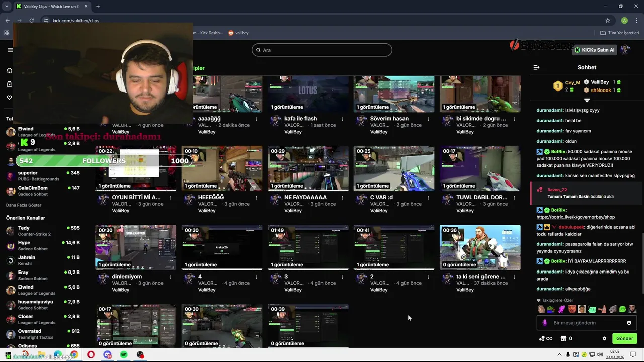Screen dimensions: 644x362
Task: Open options for 'NE FAYDAAAAA' clip
Action: 342,198
